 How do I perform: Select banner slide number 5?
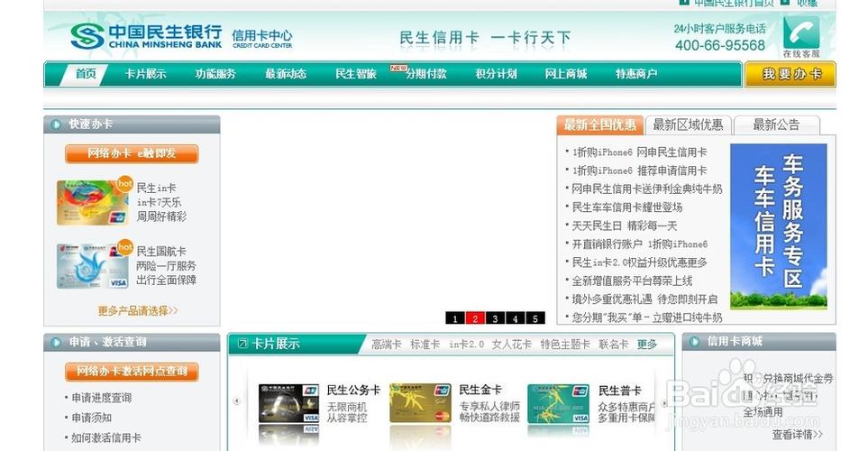[x=535, y=318]
